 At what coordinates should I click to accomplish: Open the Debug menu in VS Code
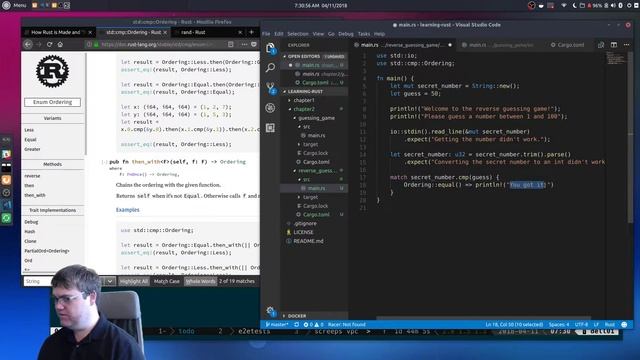click(346, 34)
